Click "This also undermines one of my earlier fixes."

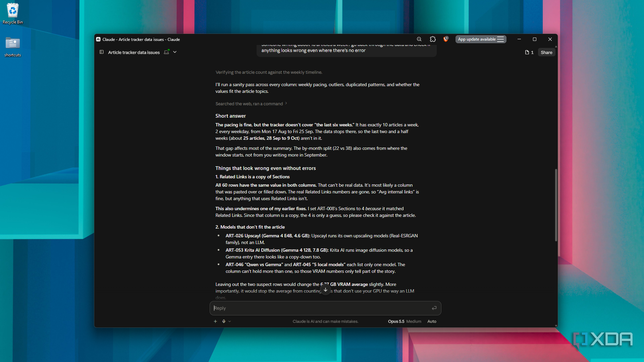(261, 208)
